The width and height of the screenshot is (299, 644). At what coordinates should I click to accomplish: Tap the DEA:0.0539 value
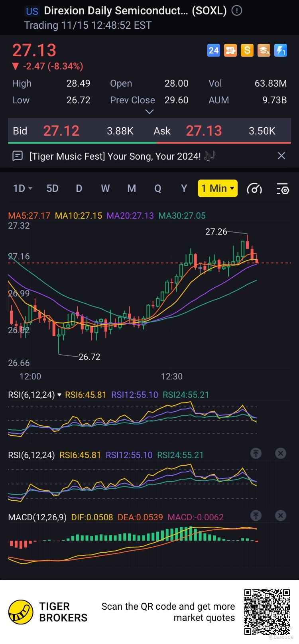coord(140,518)
